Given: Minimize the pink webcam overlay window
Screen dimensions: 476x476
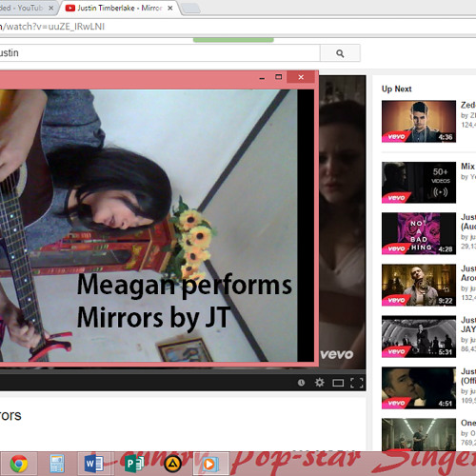Looking at the screenshot, I should coord(262,77).
